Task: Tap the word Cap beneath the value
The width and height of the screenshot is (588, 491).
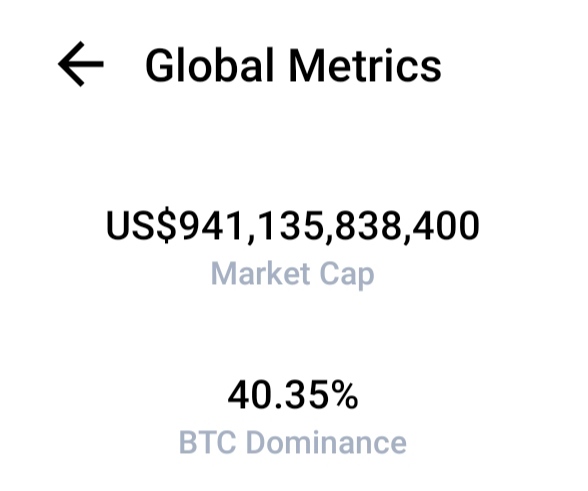Action: point(346,276)
